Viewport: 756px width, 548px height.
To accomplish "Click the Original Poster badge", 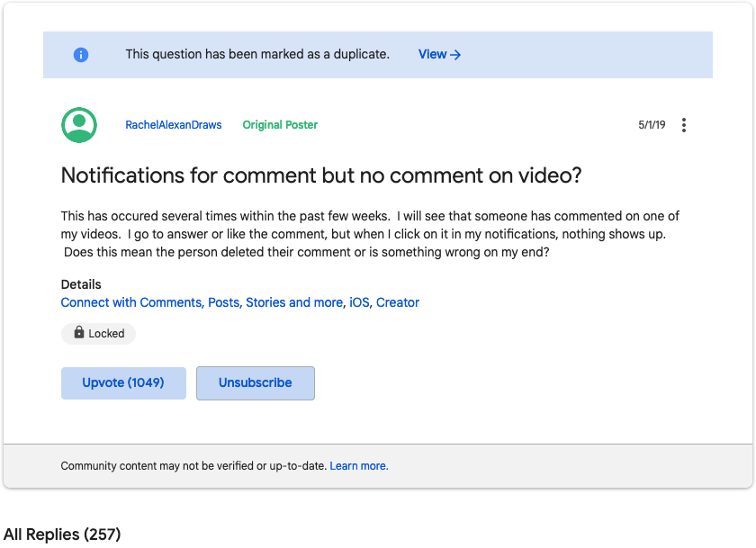I will [280, 125].
